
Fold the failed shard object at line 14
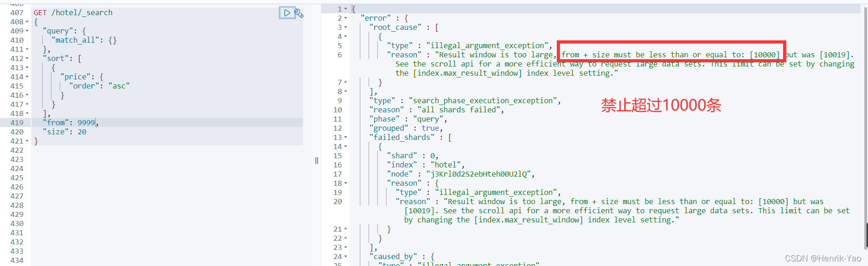[x=346, y=146]
